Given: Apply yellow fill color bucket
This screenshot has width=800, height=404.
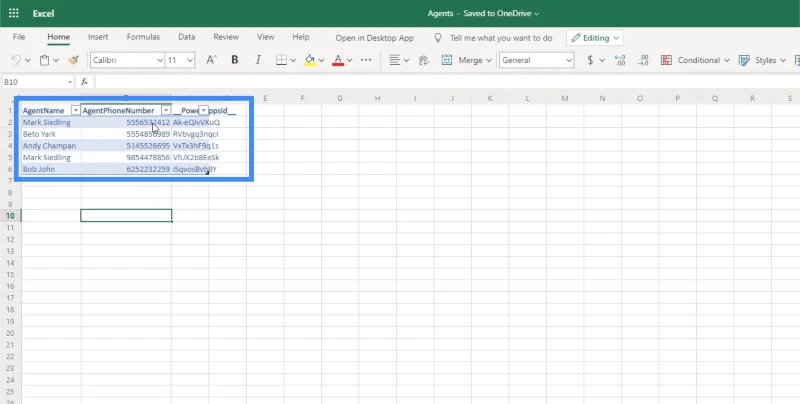Looking at the screenshot, I should [x=310, y=60].
